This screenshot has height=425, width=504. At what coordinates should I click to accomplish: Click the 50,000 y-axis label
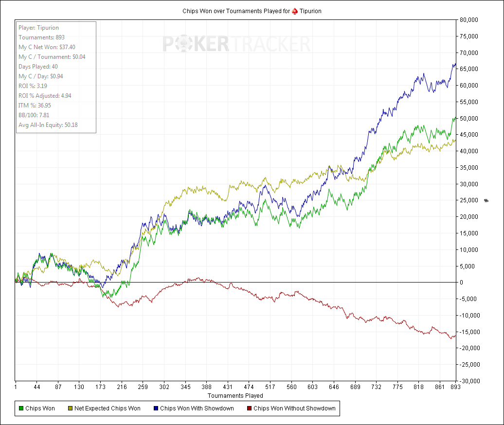(468, 119)
